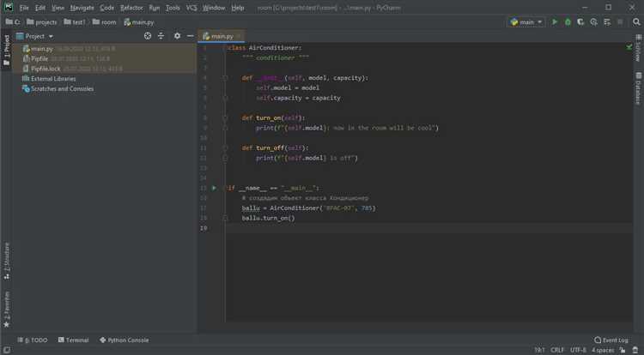Screen dimensions: 644x355
Task: Click the run gutter arrow at line 15
Action: point(214,188)
